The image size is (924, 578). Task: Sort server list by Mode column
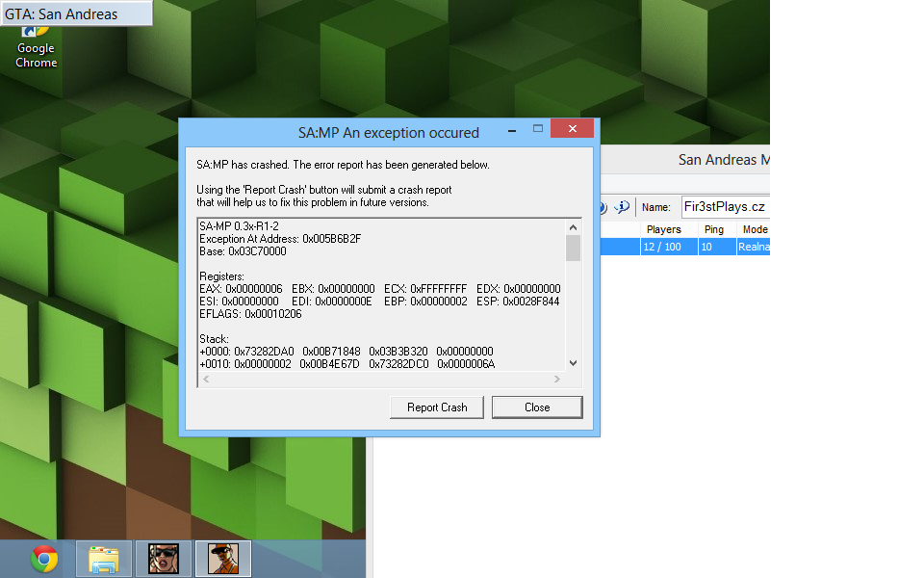point(754,229)
